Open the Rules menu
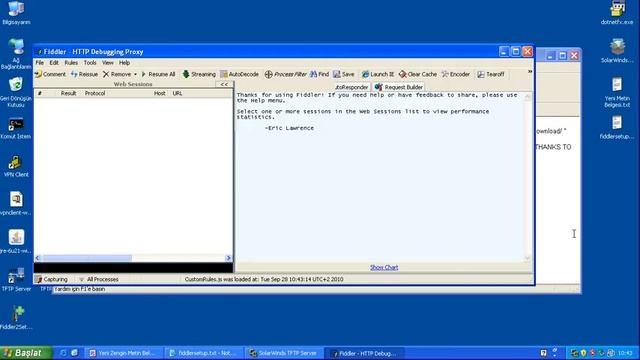The image size is (640, 360). click(71, 63)
